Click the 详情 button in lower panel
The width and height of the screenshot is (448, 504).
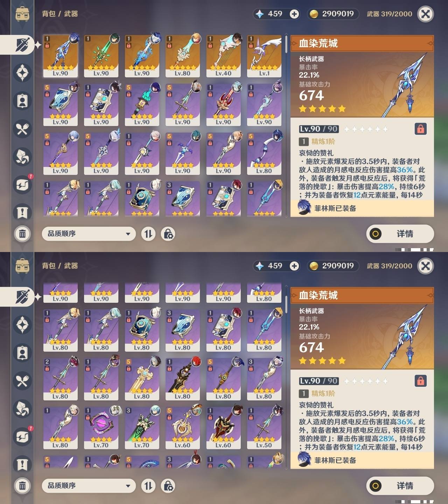point(400,486)
